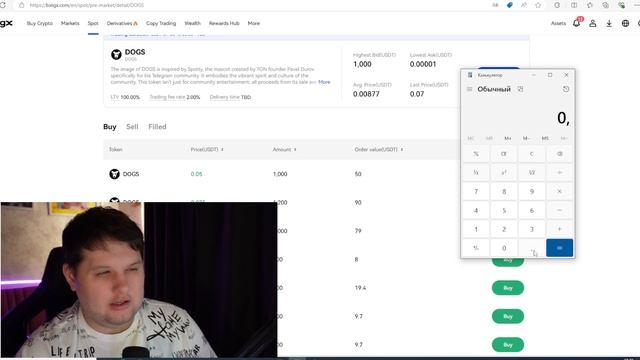Click the backspace key in calculator
Image resolution: width=640 pixels, height=360 pixels.
[x=560, y=154]
